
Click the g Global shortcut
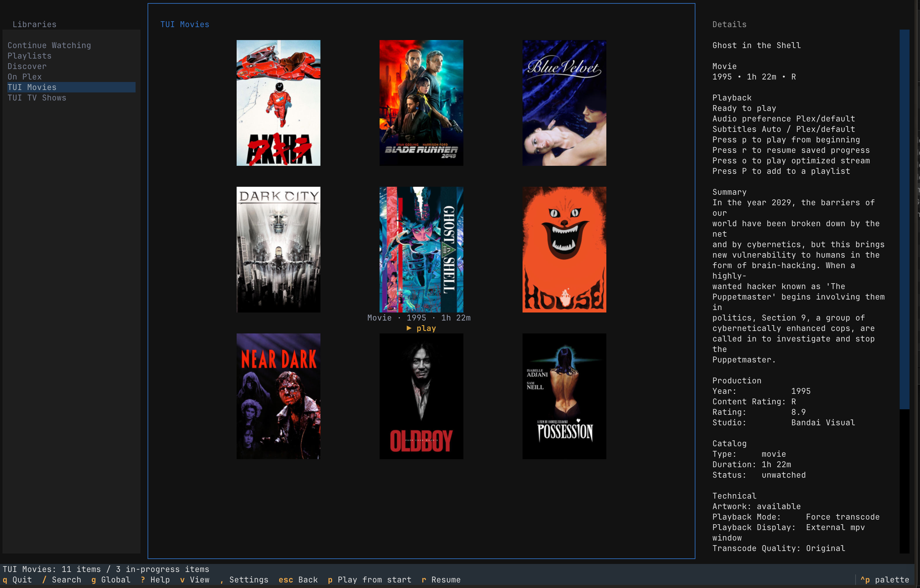coord(111,580)
